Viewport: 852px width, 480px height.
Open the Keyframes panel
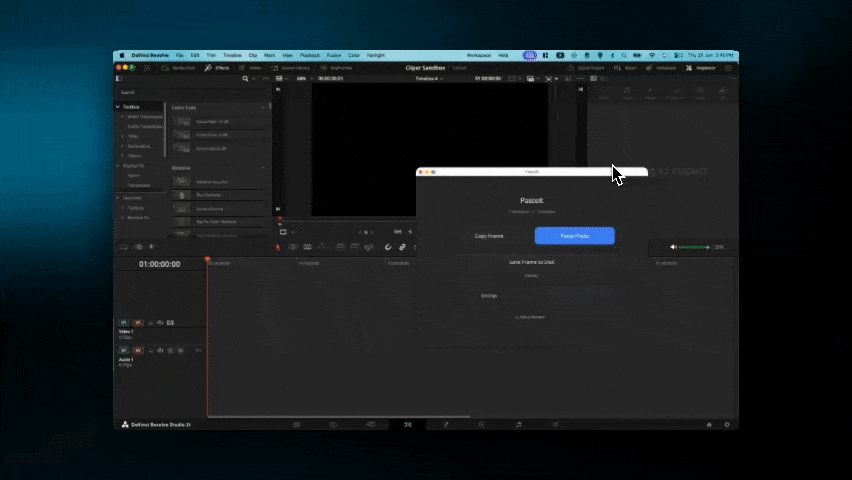click(x=336, y=68)
